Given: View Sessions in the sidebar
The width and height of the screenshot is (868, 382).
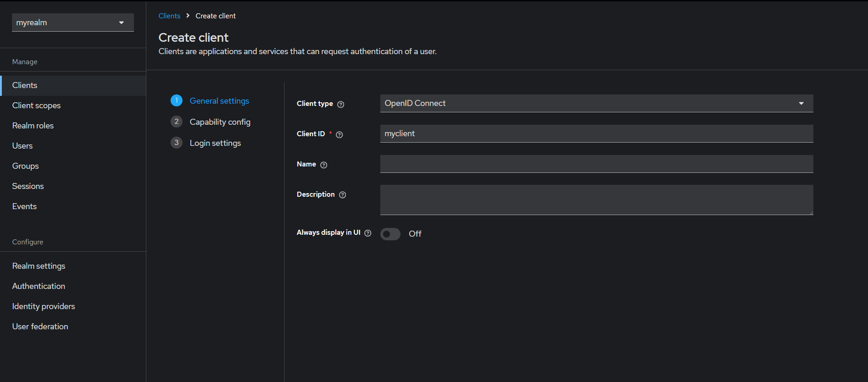Looking at the screenshot, I should click(73, 186).
